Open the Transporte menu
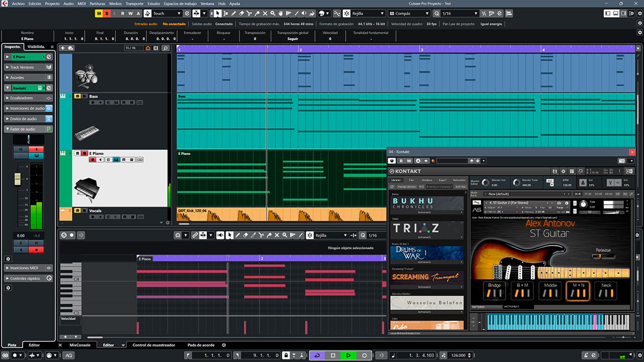Screen dimensions: 644x362 (x=134, y=3)
